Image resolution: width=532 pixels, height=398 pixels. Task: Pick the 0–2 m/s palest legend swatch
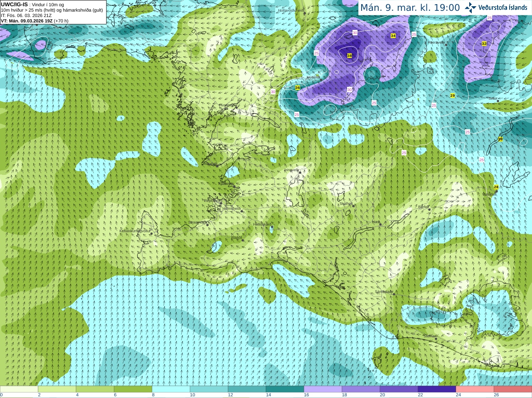(x=19, y=389)
